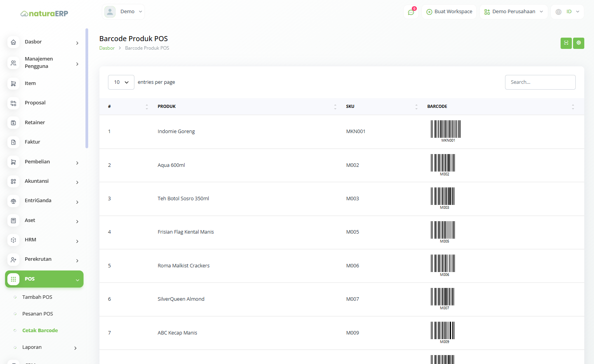The image size is (594, 364).
Task: Click the green barcode settings gear button
Action: [x=578, y=43]
